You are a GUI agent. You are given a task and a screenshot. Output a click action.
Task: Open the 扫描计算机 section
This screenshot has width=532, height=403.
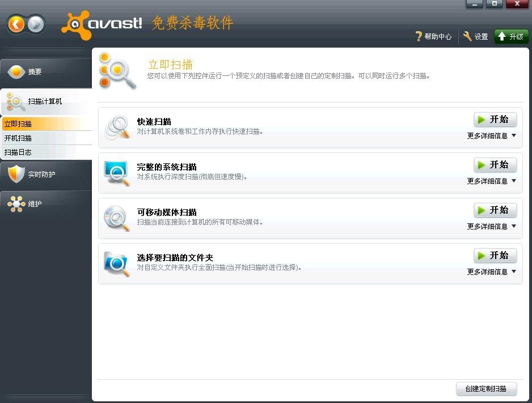46,101
